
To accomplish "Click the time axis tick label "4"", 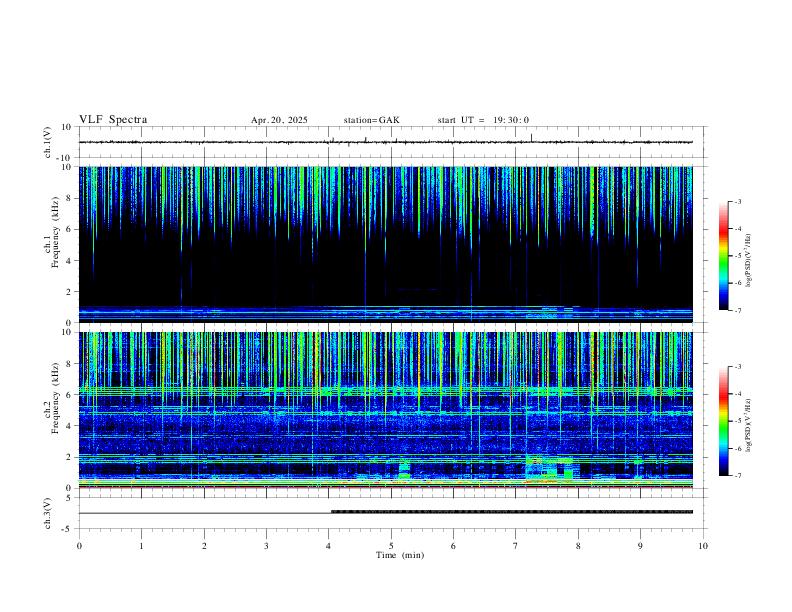I will [x=329, y=546].
